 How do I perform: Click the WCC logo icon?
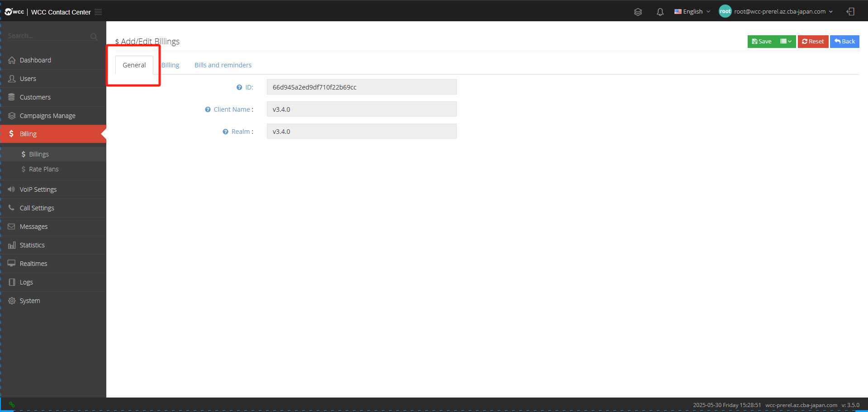(14, 12)
